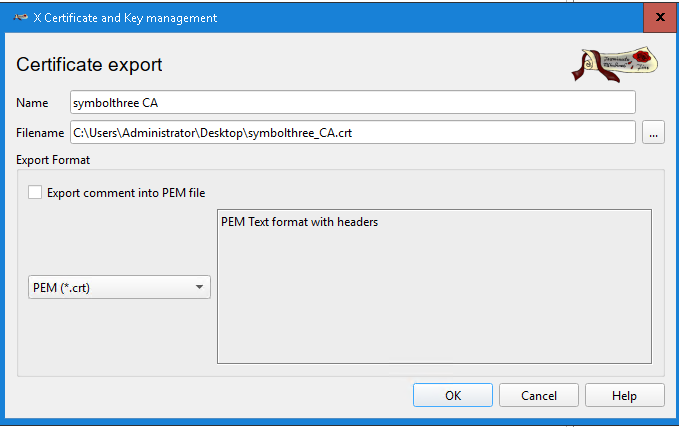The height and width of the screenshot is (427, 679).
Task: Click the 'Export comment into PEM file' label
Action: (126, 193)
